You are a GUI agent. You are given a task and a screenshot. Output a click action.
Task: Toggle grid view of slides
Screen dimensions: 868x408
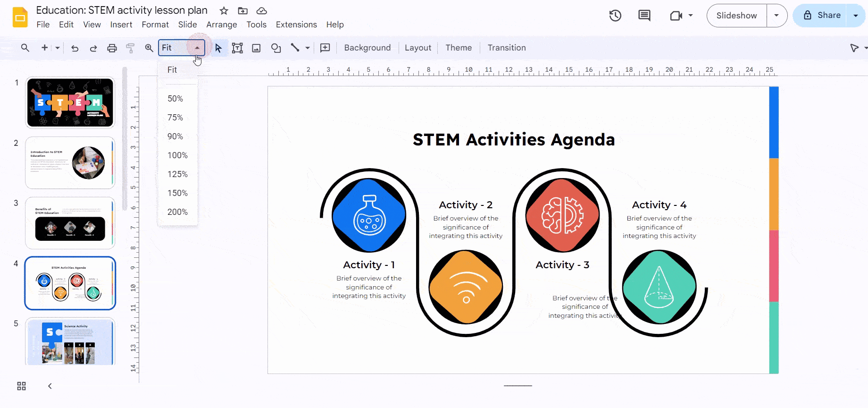point(21,386)
